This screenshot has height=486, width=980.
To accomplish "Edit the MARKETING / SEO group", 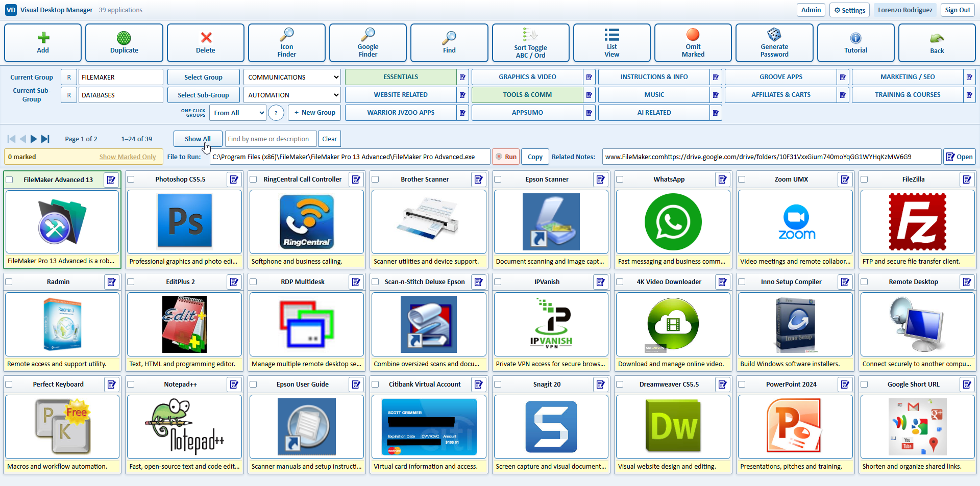I will tap(969, 77).
